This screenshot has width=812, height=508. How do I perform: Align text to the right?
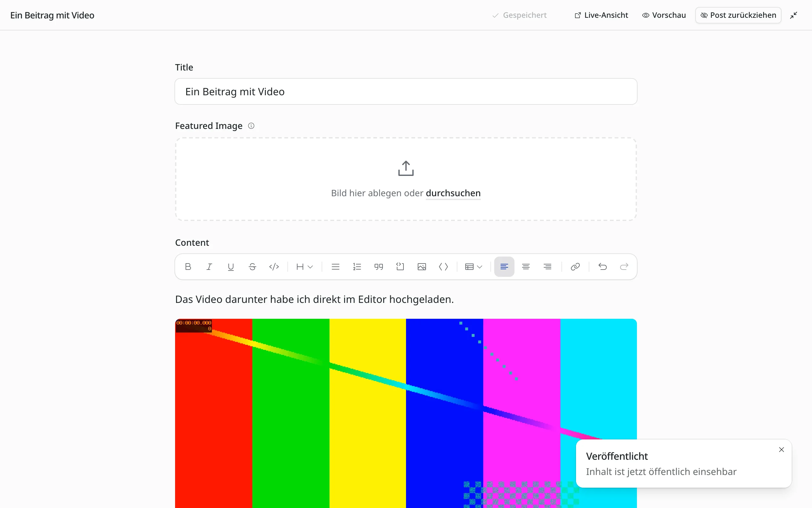[547, 266]
